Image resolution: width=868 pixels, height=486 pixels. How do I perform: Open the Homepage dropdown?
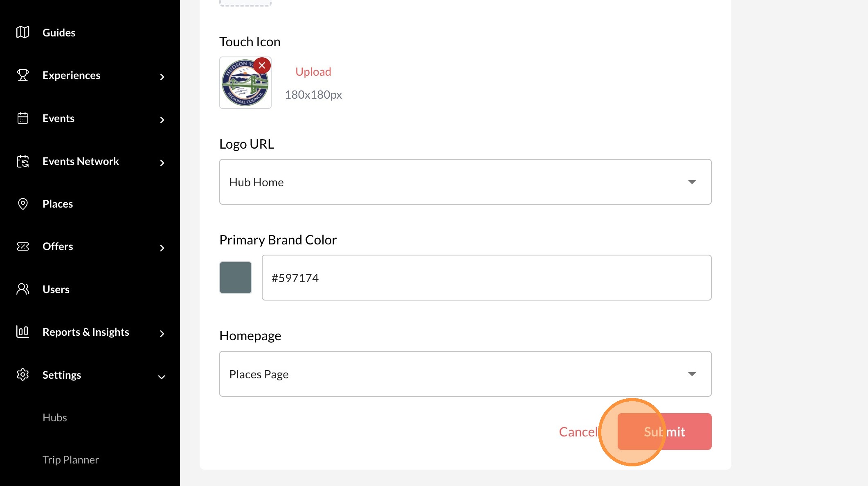tap(465, 374)
